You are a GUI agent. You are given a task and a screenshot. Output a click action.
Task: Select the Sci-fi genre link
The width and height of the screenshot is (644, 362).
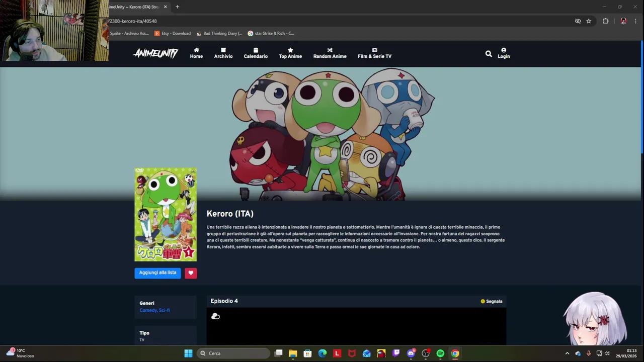[x=165, y=310]
